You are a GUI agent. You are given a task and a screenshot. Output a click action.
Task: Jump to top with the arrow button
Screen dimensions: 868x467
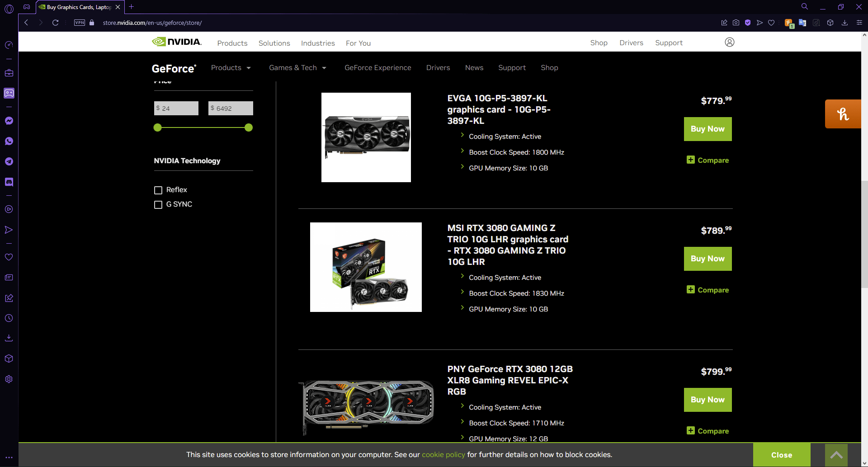pyautogui.click(x=836, y=455)
